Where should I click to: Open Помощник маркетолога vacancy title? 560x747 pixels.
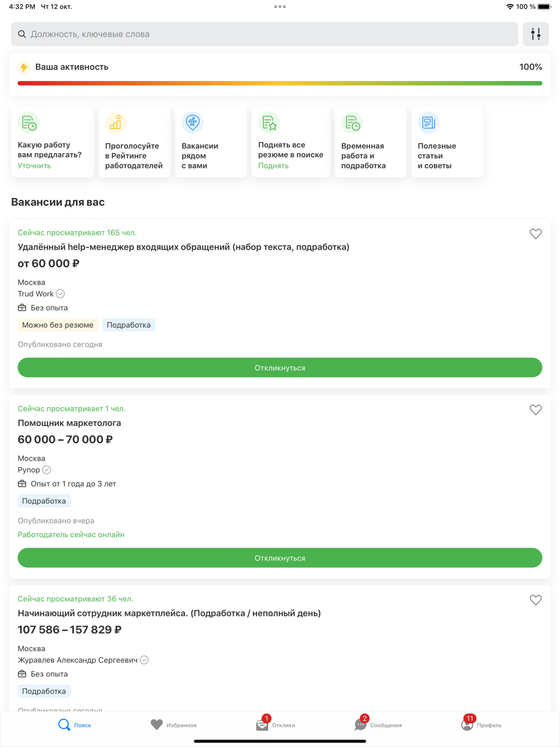[69, 423]
